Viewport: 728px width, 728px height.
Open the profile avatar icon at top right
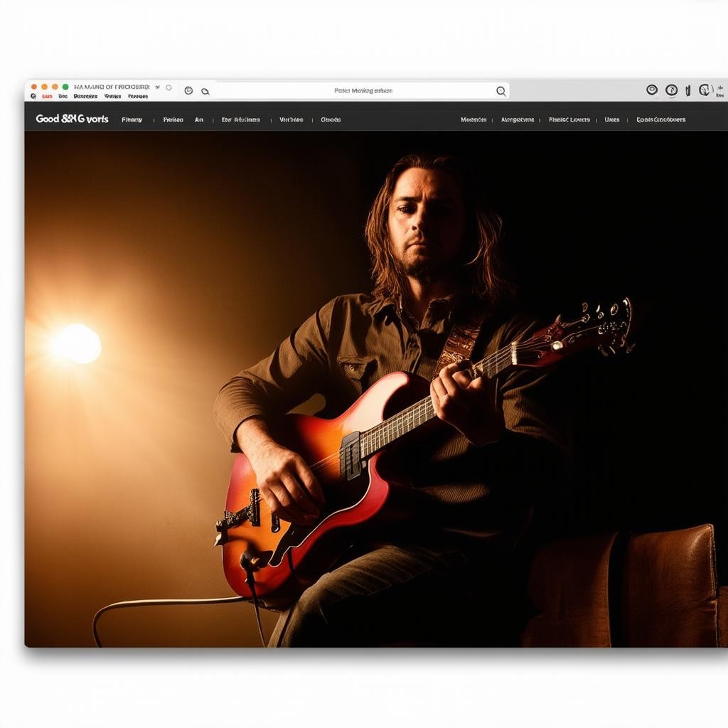point(705,90)
